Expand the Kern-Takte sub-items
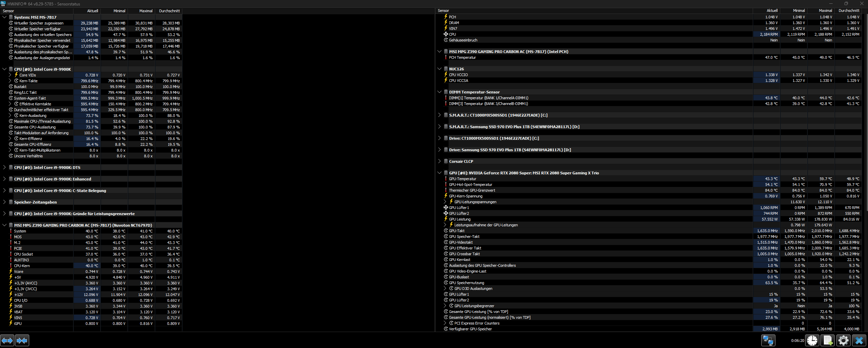The image size is (868, 348). click(x=10, y=81)
